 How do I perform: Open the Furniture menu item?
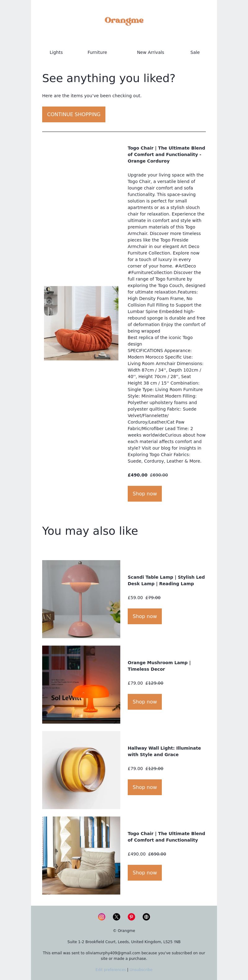[x=97, y=53]
